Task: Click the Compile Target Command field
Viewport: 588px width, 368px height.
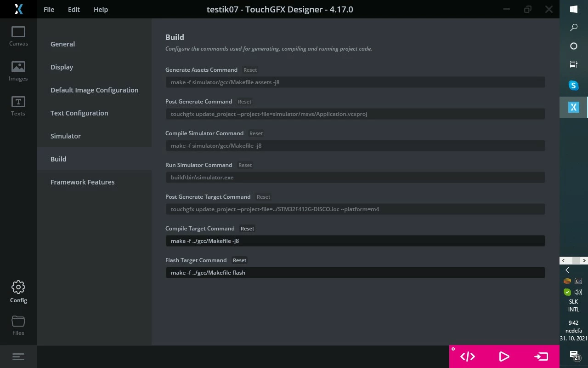Action: click(x=355, y=241)
